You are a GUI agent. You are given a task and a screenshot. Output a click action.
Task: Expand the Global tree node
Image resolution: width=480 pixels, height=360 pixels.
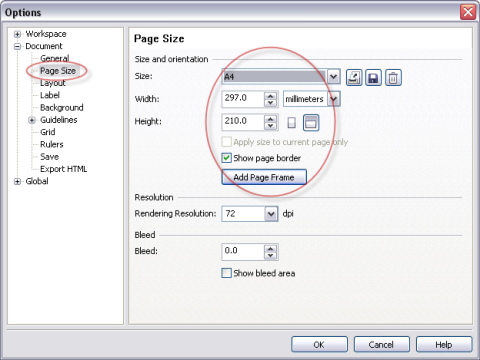17,181
